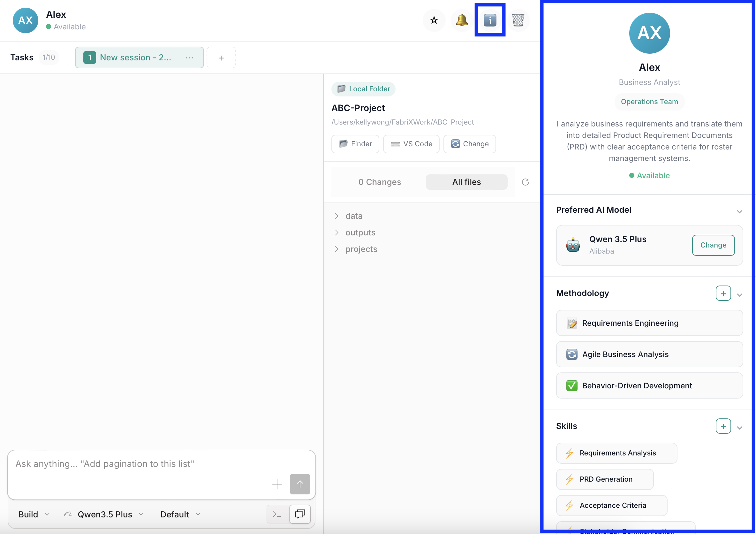Switch to the 0 Changes tab
The width and height of the screenshot is (756, 534).
pos(379,182)
